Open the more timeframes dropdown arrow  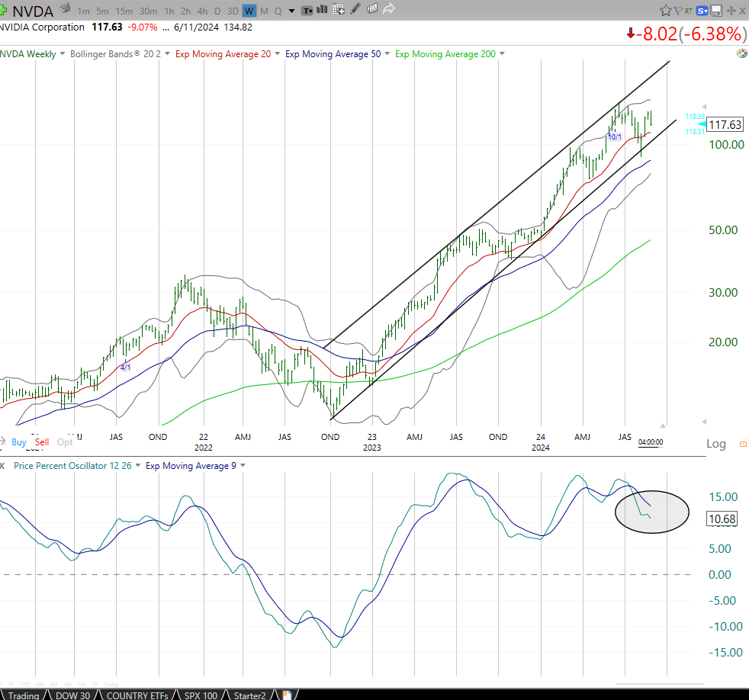coord(291,11)
